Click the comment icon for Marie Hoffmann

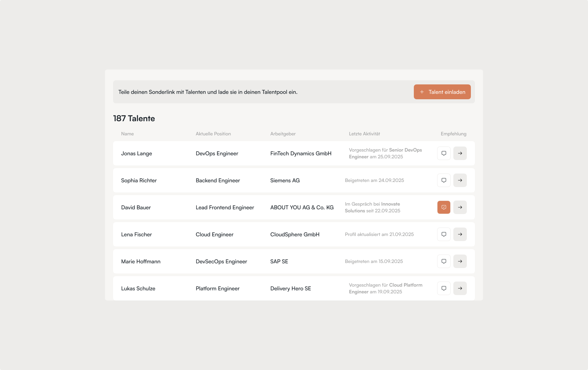point(444,261)
